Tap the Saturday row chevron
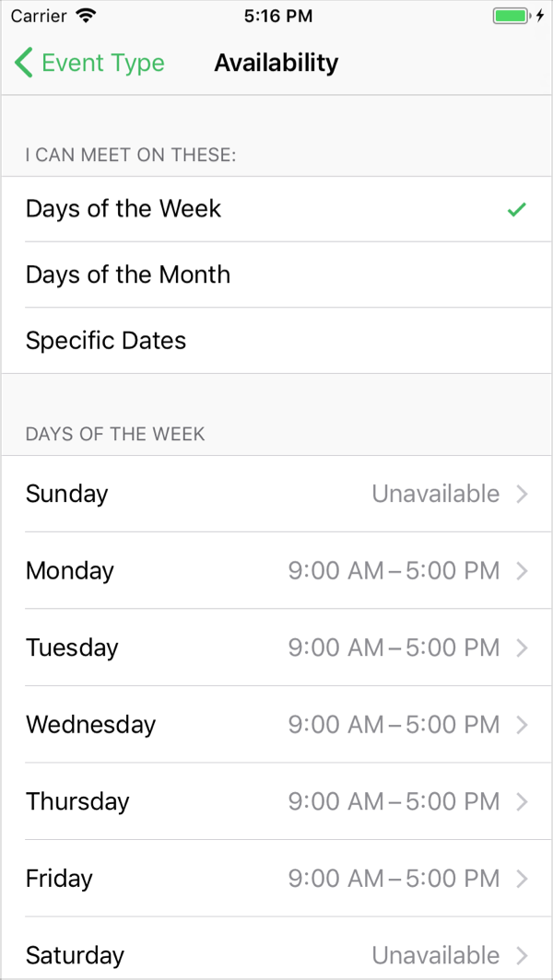The image size is (553, 980). coord(523,955)
